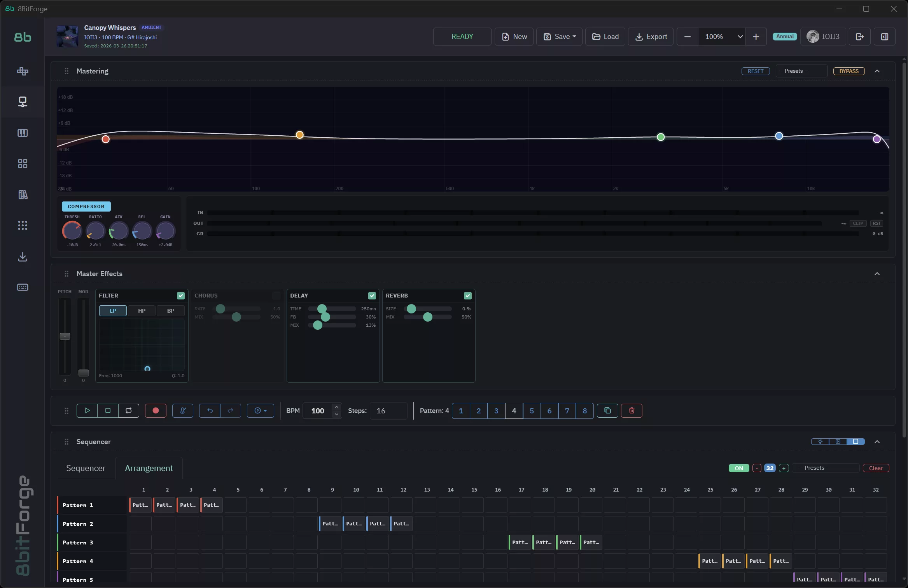Collapse the right panel via top-right sidebar icon
This screenshot has height=588, width=908.
click(884, 36)
